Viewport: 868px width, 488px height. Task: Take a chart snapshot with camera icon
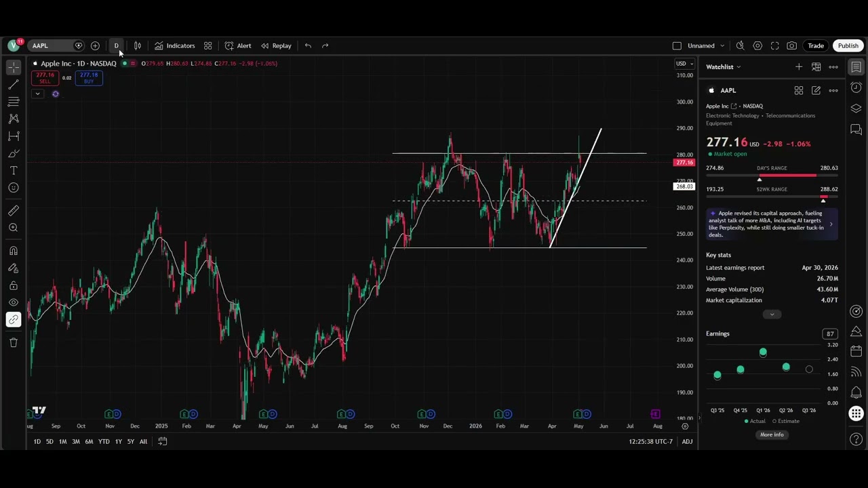(x=792, y=45)
